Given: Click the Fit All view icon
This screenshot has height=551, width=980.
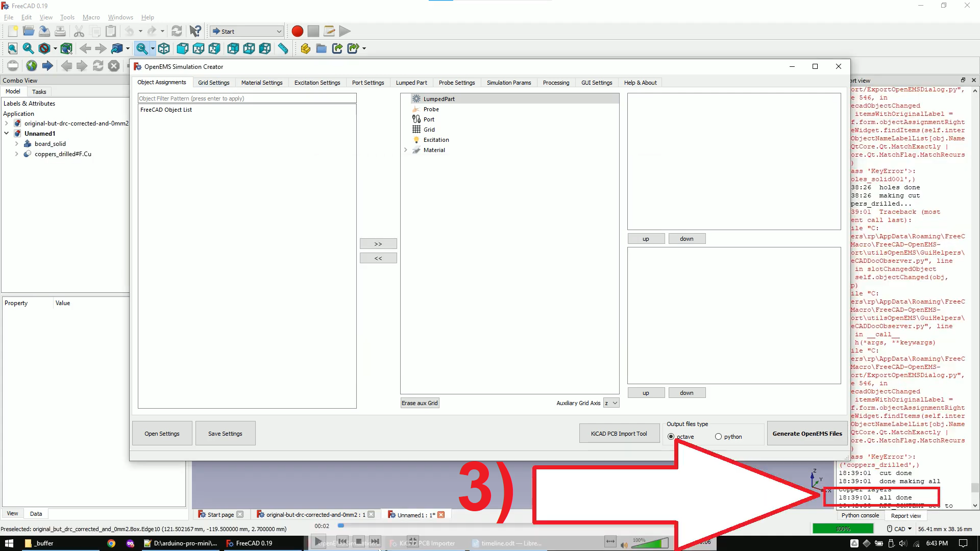Looking at the screenshot, I should coord(13,48).
